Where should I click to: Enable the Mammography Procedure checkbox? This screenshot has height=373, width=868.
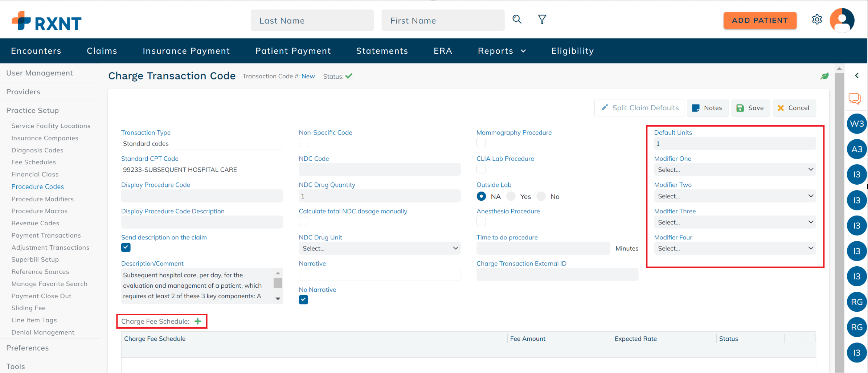click(x=481, y=143)
